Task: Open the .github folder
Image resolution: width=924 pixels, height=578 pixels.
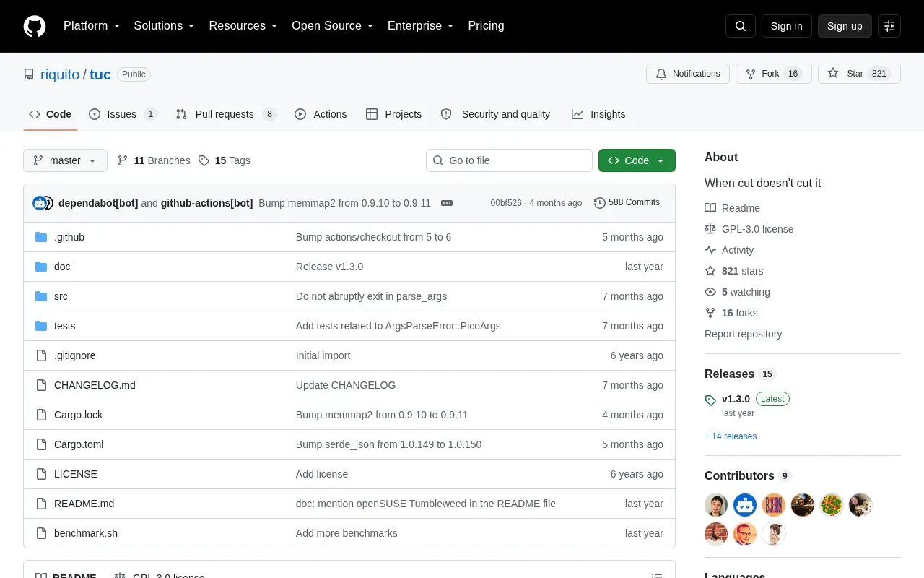Action: [x=69, y=237]
